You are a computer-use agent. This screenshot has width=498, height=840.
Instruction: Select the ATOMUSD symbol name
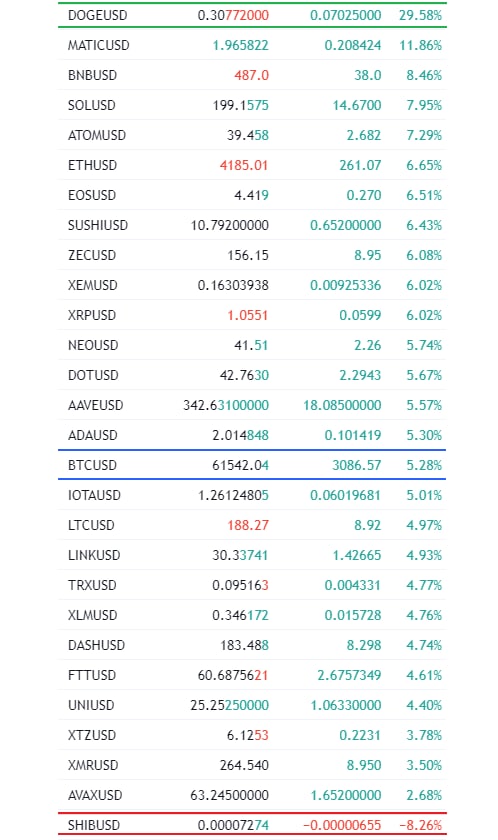tap(97, 135)
